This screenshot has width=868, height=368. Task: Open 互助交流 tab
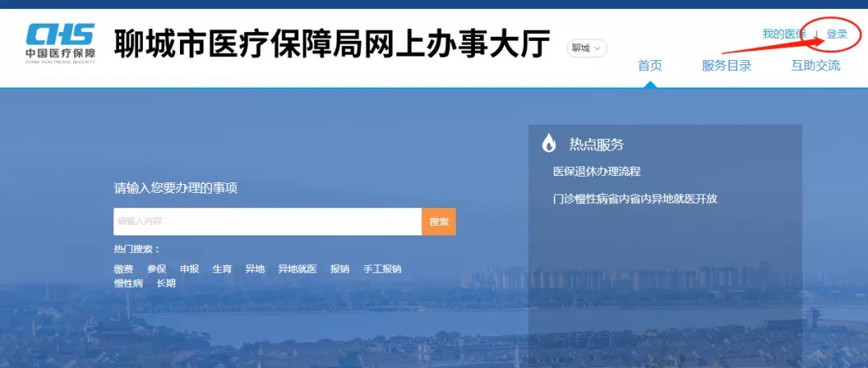pos(816,65)
